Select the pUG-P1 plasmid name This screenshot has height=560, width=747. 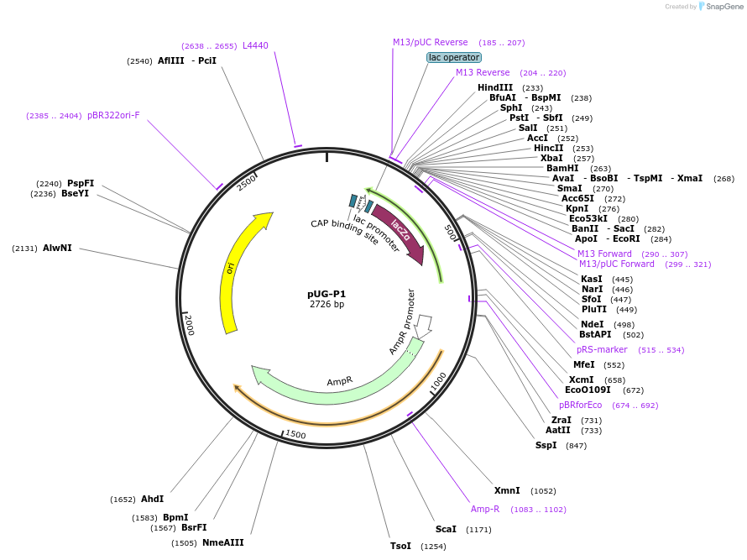[326, 294]
